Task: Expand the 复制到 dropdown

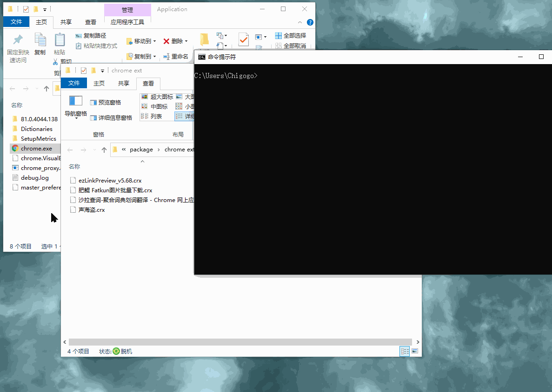Action: tap(154, 57)
